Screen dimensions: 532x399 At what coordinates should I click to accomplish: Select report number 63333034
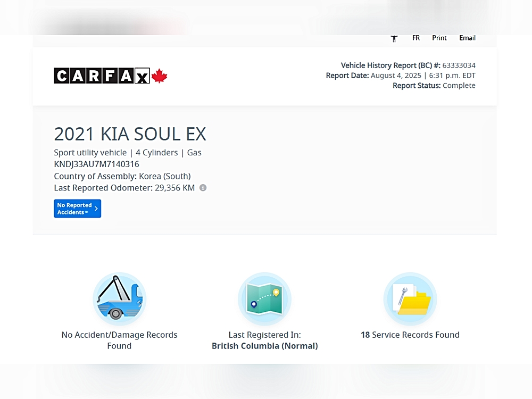[459, 65]
